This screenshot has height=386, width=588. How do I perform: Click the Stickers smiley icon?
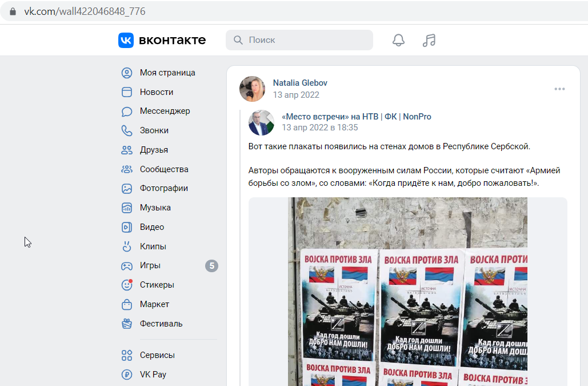[x=127, y=285]
